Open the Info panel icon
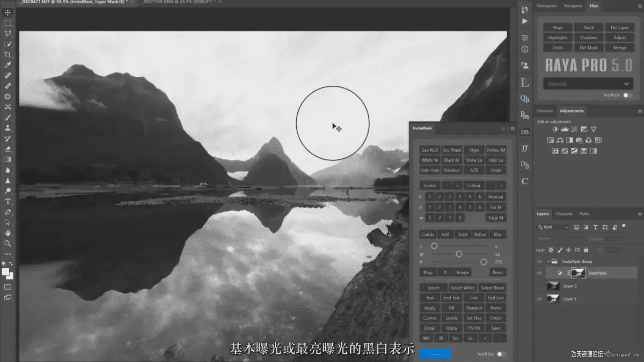Viewport: 644px width, 362px height. click(x=525, y=49)
